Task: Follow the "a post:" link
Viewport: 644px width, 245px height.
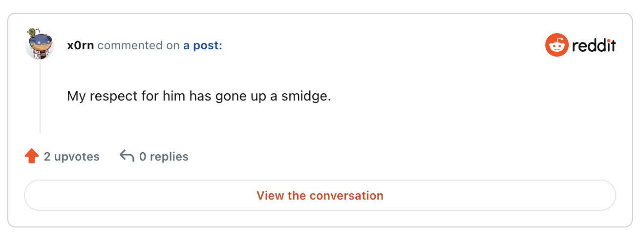Action: 203,46
